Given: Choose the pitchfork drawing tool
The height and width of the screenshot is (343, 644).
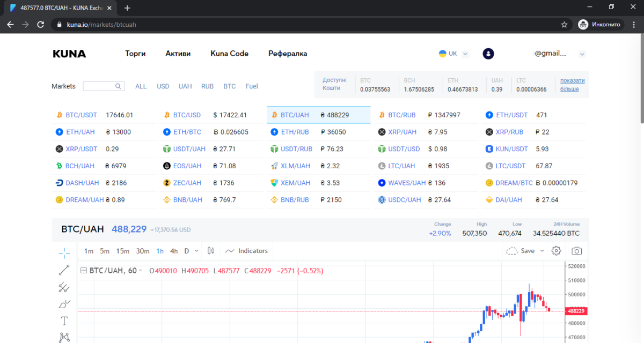Looking at the screenshot, I should point(64,287).
